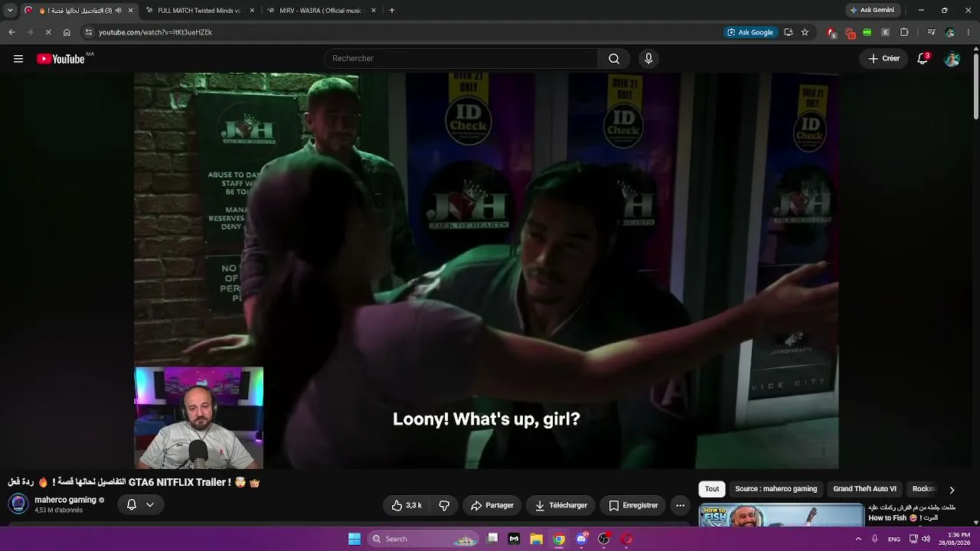The width and height of the screenshot is (980, 551).
Task: Open the YouTube account avatar menu
Action: coord(952,59)
